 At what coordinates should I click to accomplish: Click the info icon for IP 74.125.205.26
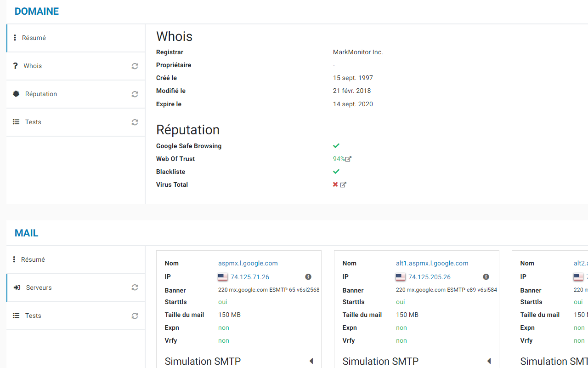pos(486,277)
